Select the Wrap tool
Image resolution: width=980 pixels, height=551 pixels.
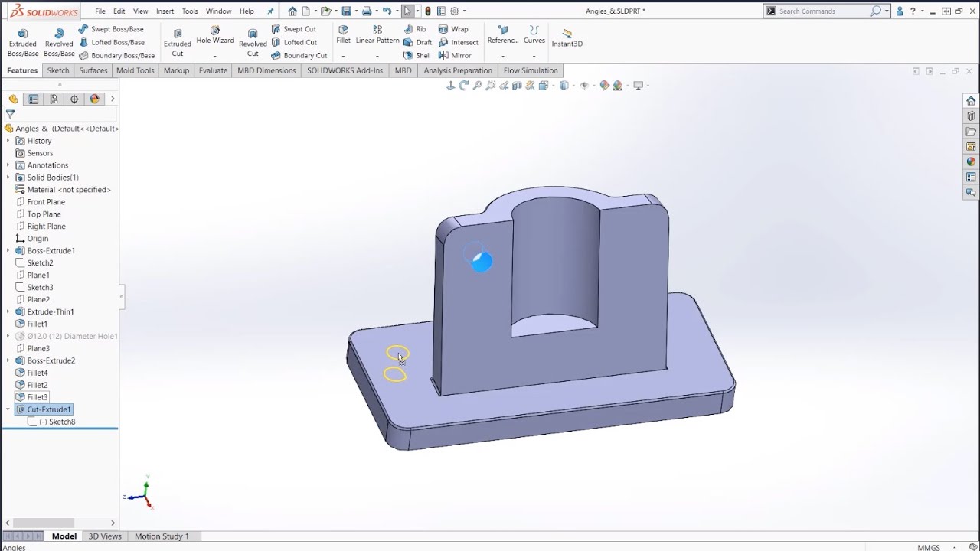pyautogui.click(x=453, y=29)
